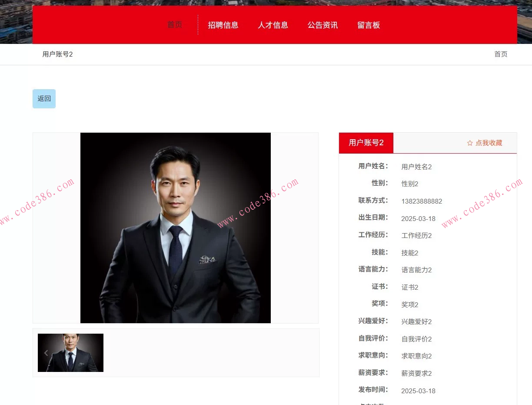Image resolution: width=532 pixels, height=405 pixels.
Task: Go to the 留言板 page
Action: [x=369, y=25]
